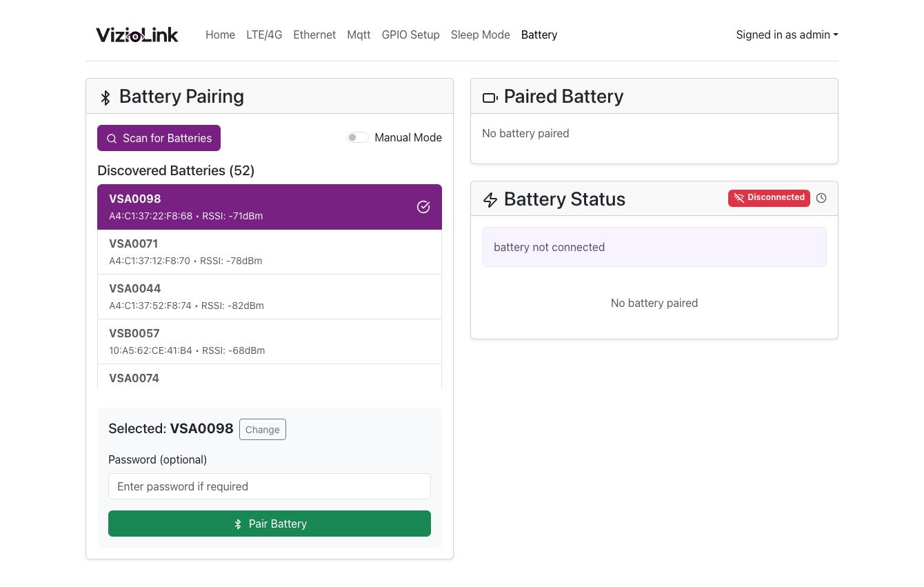Click the battery icon beside Paired Battery heading

click(x=490, y=98)
